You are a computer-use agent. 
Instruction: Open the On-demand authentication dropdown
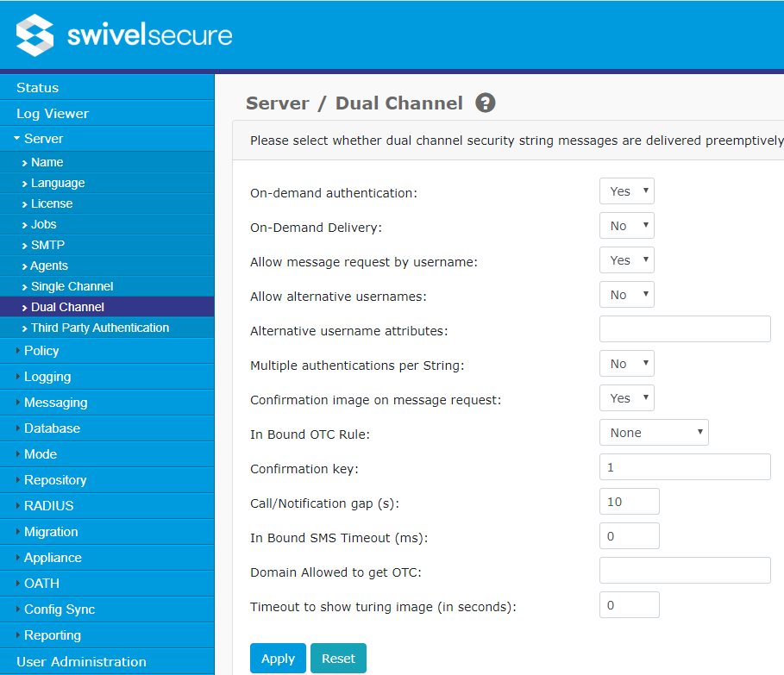pos(626,191)
